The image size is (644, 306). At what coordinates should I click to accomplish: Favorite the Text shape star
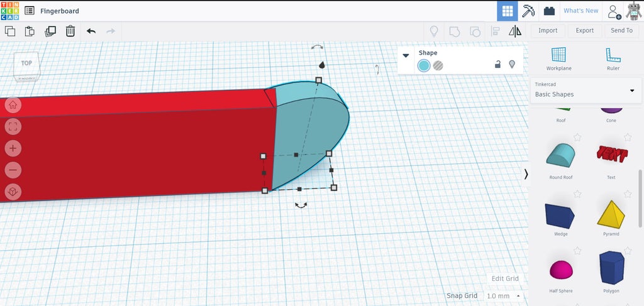[x=628, y=137]
